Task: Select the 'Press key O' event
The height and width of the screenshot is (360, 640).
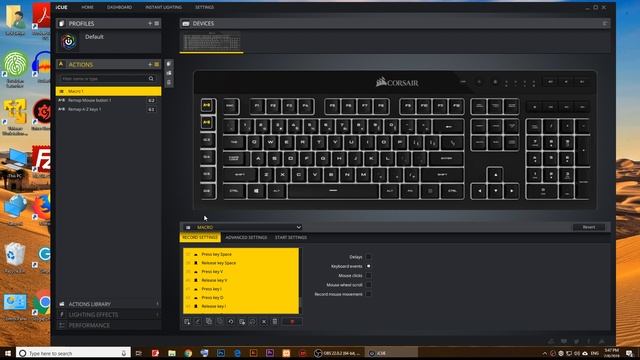Action: (x=241, y=298)
